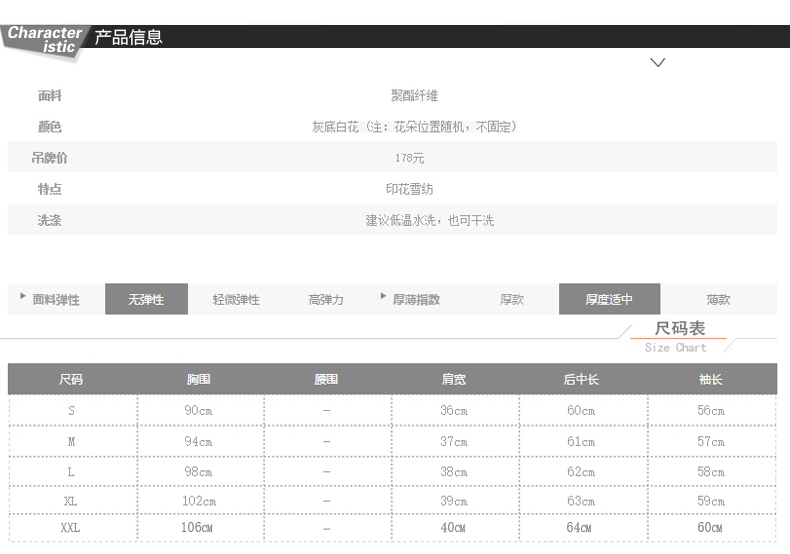This screenshot has width=790, height=554.
Task: Select the 轻微弹性 elasticity option
Action: (x=236, y=299)
